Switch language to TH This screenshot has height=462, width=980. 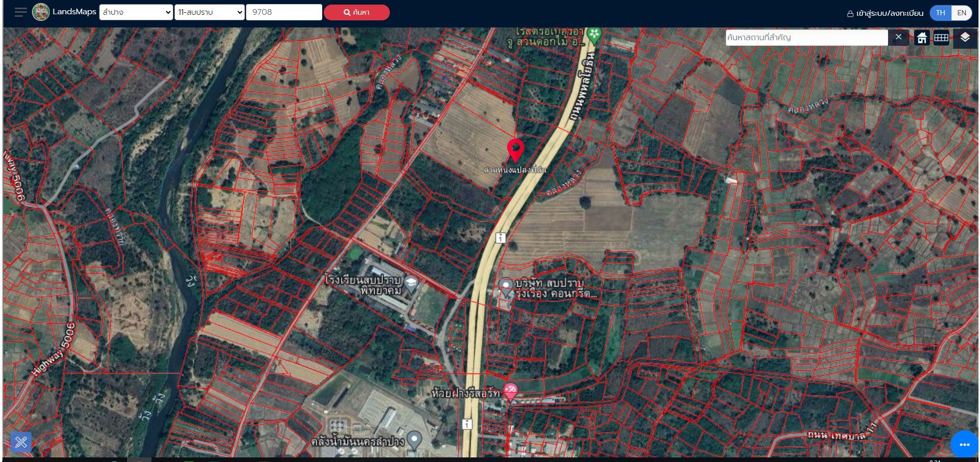(941, 13)
